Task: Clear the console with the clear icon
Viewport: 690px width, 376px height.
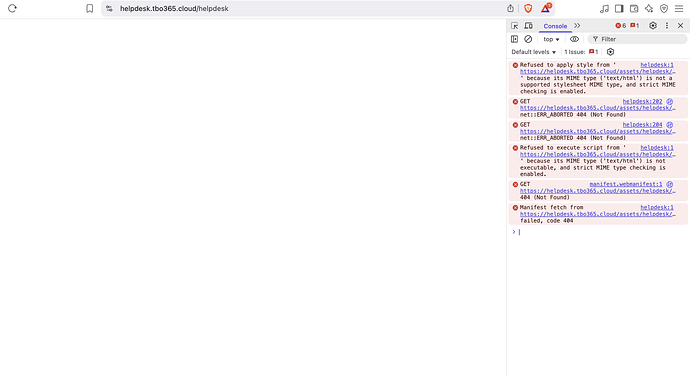Action: coord(528,39)
